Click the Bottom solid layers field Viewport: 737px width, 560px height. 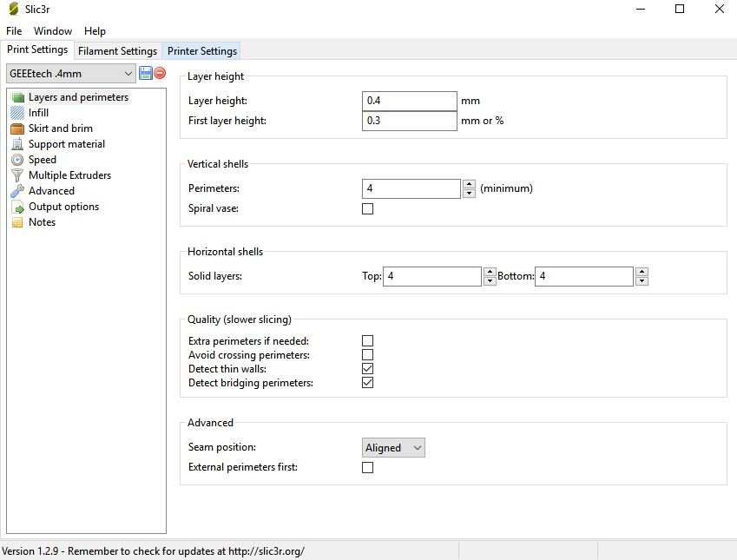(x=584, y=276)
